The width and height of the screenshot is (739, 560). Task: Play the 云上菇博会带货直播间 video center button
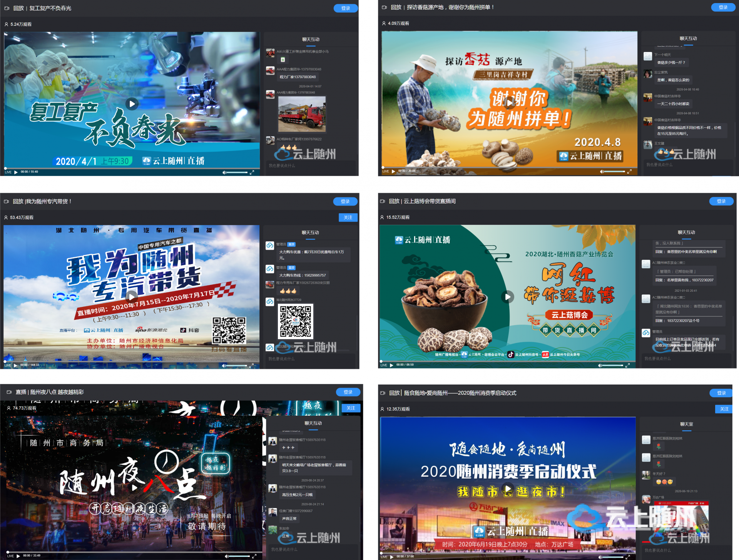[508, 296]
